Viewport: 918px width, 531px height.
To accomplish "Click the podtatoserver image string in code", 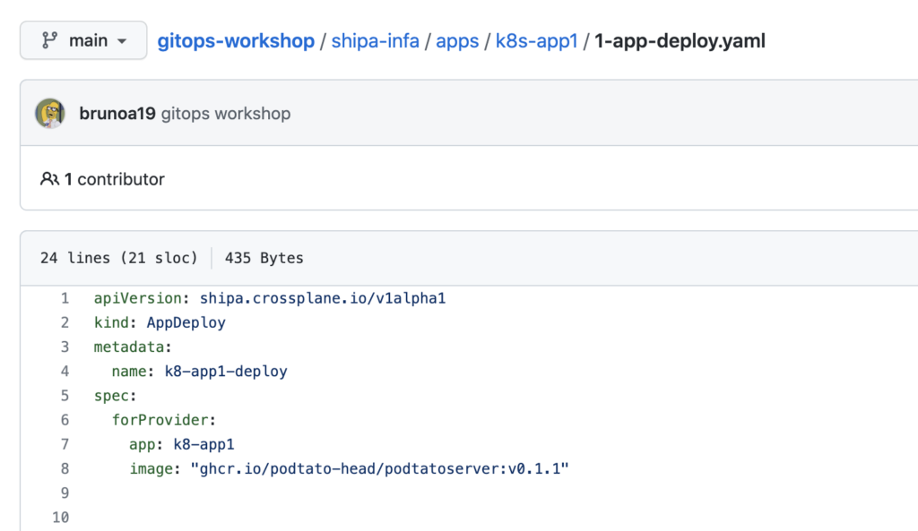I will [379, 468].
